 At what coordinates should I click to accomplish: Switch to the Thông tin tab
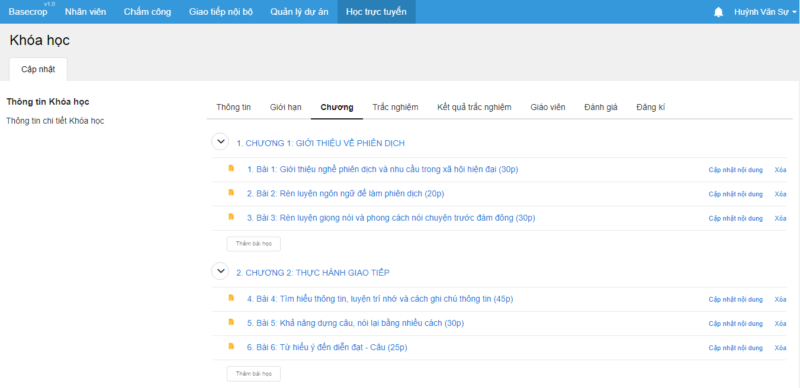click(x=234, y=107)
